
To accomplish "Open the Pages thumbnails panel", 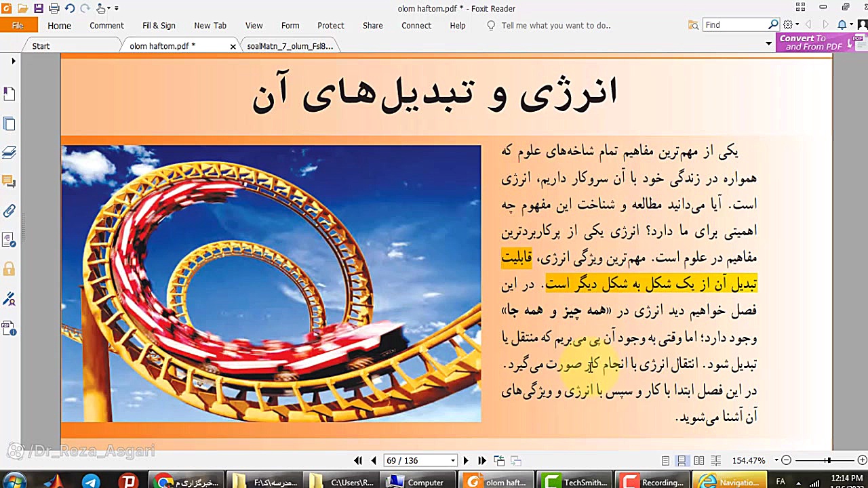I will point(9,123).
